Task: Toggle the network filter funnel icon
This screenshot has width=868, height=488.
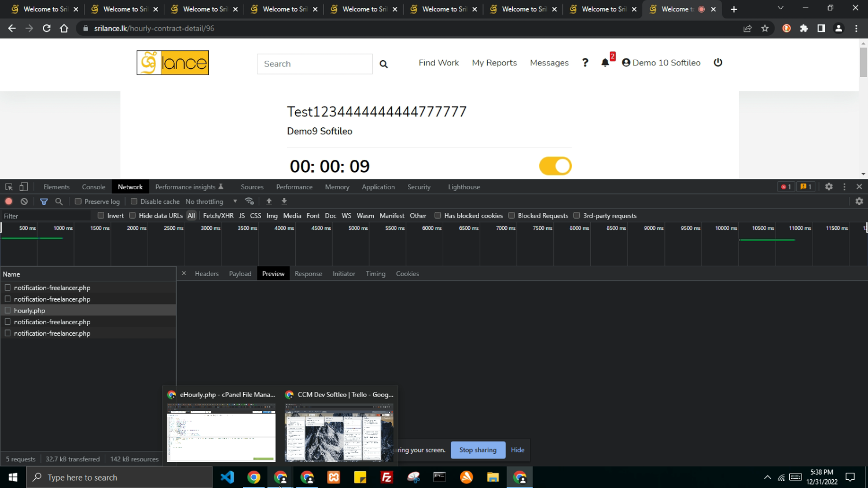Action: pyautogui.click(x=44, y=201)
